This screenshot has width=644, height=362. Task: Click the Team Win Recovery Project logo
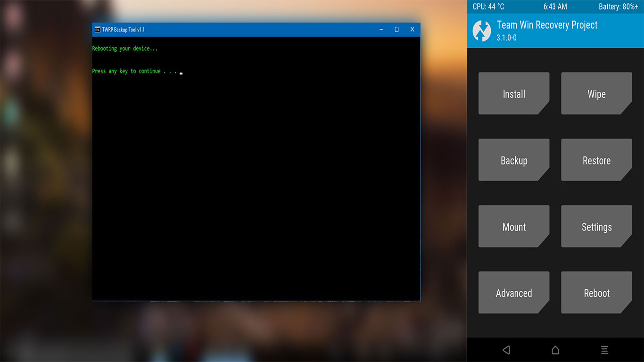[482, 31]
